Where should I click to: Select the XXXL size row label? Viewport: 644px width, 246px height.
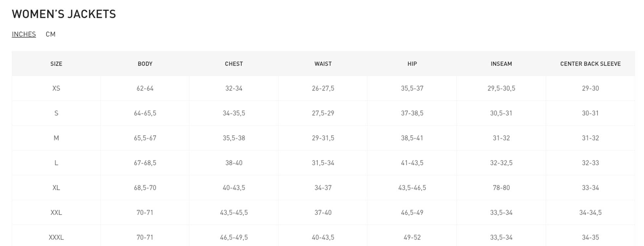click(56, 237)
